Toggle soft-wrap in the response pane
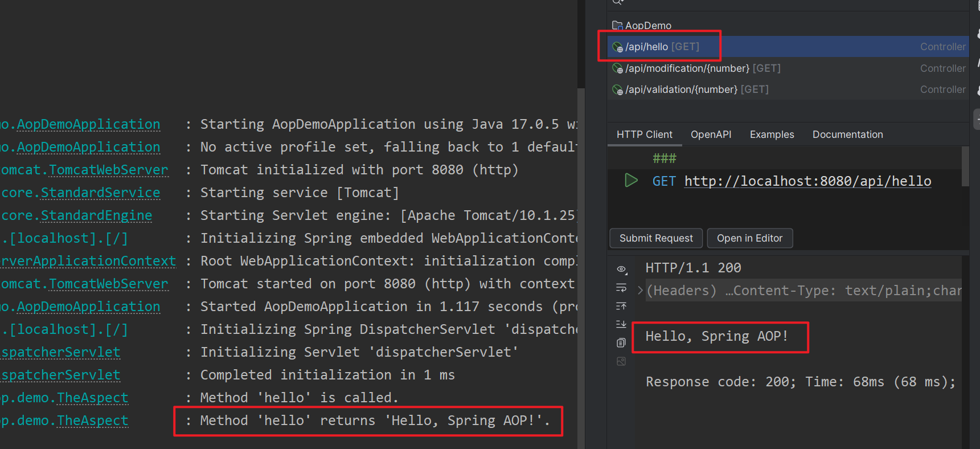 coord(621,288)
